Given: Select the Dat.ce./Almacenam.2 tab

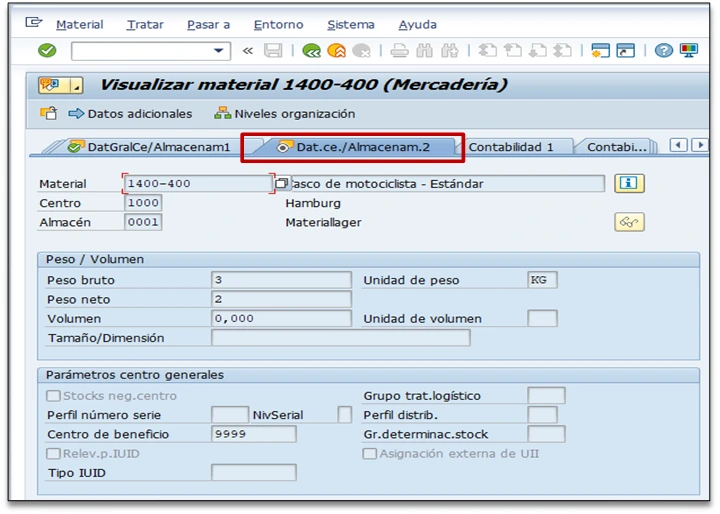Looking at the screenshot, I should click(354, 147).
